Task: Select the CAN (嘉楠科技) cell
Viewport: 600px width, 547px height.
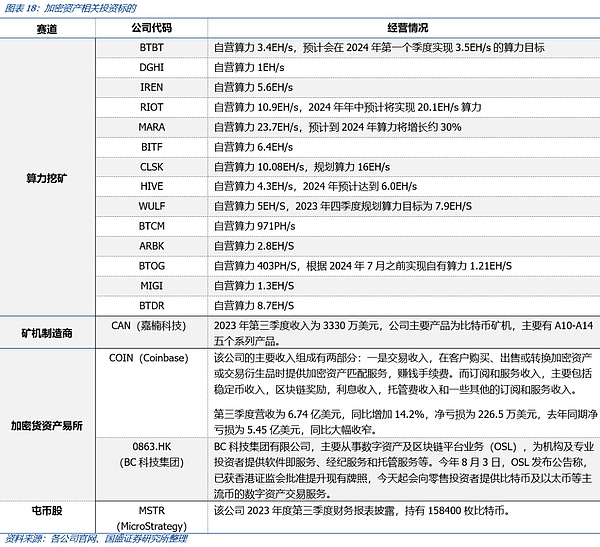Action: [152, 325]
